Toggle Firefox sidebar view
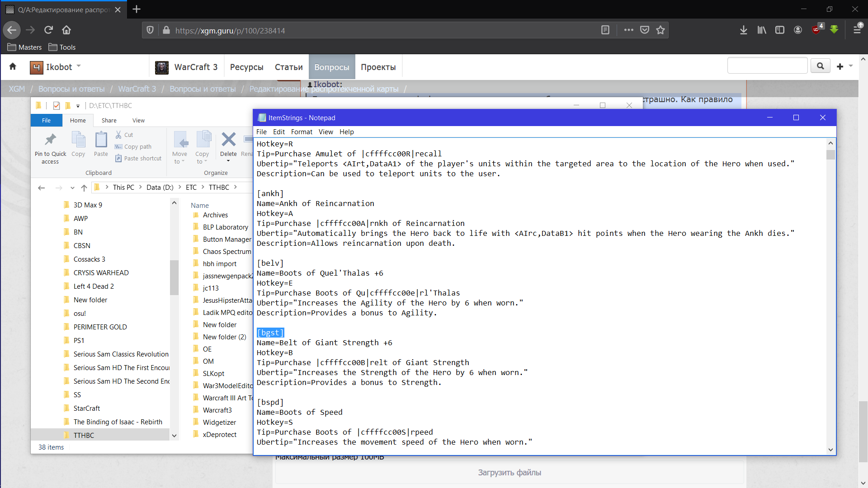 pos(780,30)
